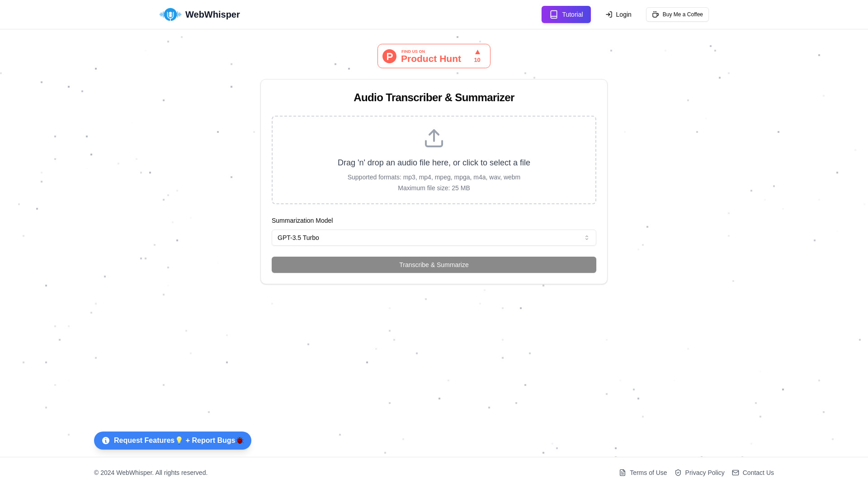Viewport: 868px width, 488px height.
Task: Click the info icon in feedback button
Action: click(105, 441)
